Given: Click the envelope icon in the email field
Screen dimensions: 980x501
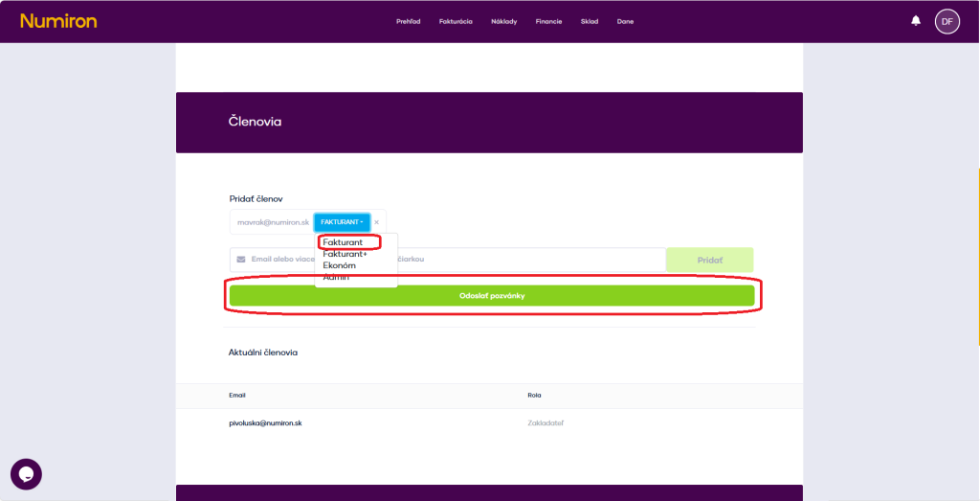Looking at the screenshot, I should [x=240, y=260].
